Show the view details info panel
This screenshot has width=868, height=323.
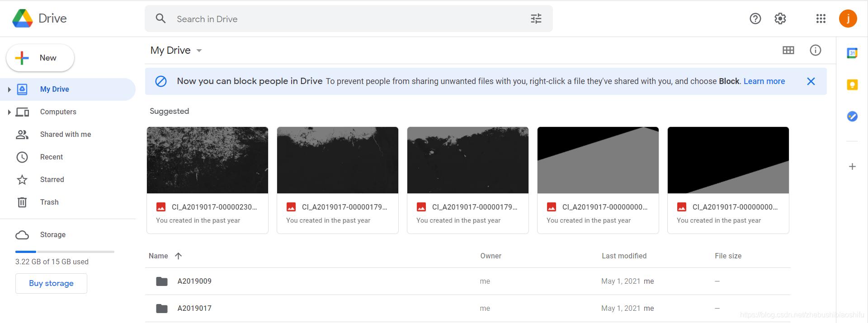pos(815,50)
